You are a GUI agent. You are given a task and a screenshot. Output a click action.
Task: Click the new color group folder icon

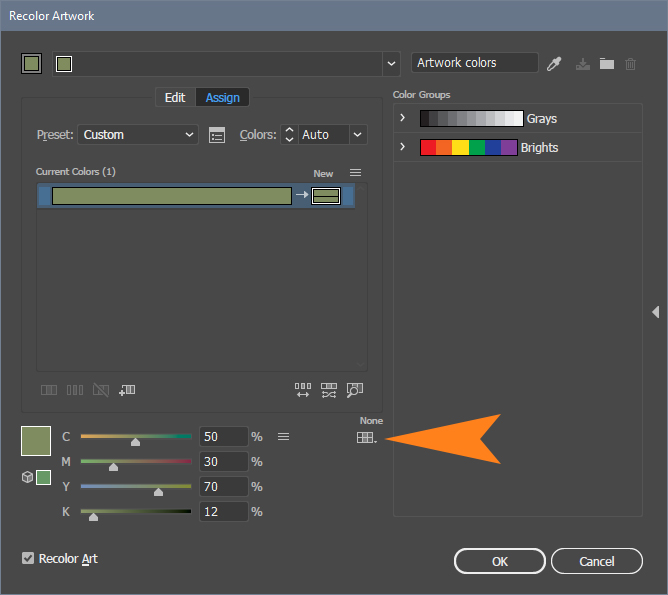pyautogui.click(x=607, y=63)
